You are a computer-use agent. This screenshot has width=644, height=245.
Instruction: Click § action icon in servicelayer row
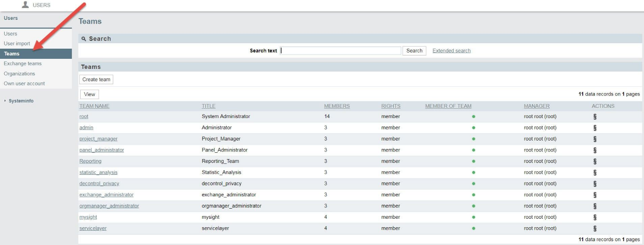tap(595, 228)
